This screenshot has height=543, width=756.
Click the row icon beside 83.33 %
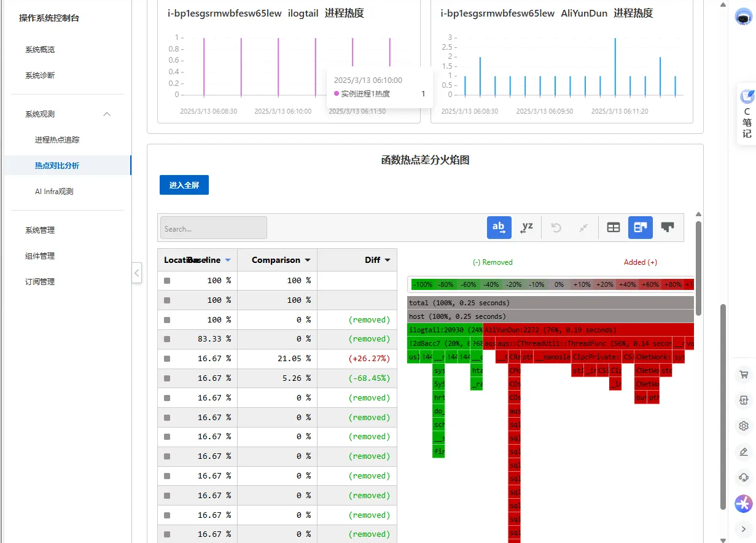click(x=167, y=339)
